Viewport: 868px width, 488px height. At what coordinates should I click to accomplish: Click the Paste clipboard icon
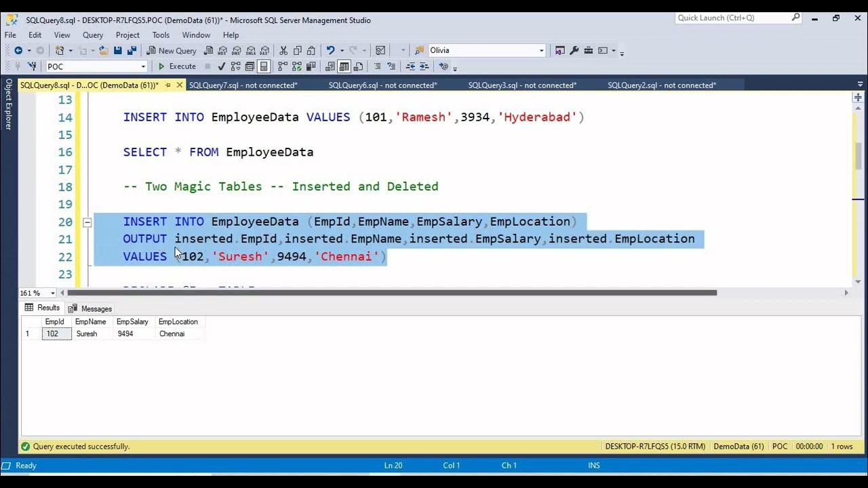(311, 50)
